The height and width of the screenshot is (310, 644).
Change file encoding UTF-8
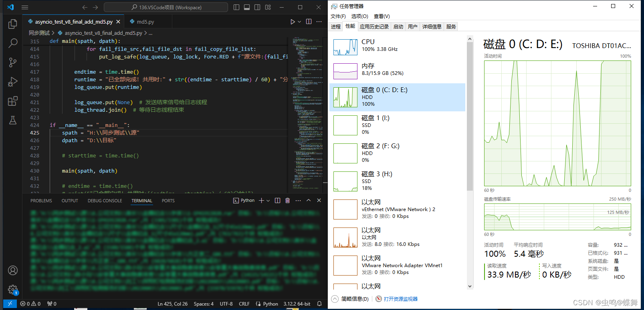click(226, 304)
